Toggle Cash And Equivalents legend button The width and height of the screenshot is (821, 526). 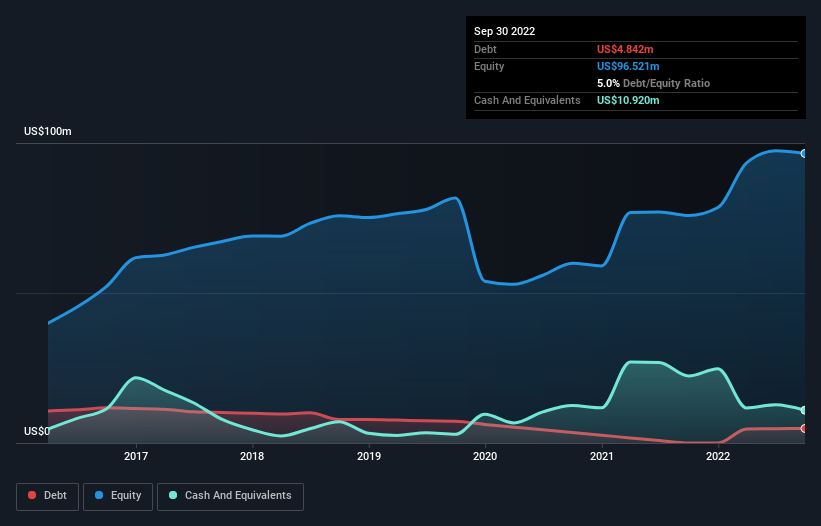[x=230, y=496]
